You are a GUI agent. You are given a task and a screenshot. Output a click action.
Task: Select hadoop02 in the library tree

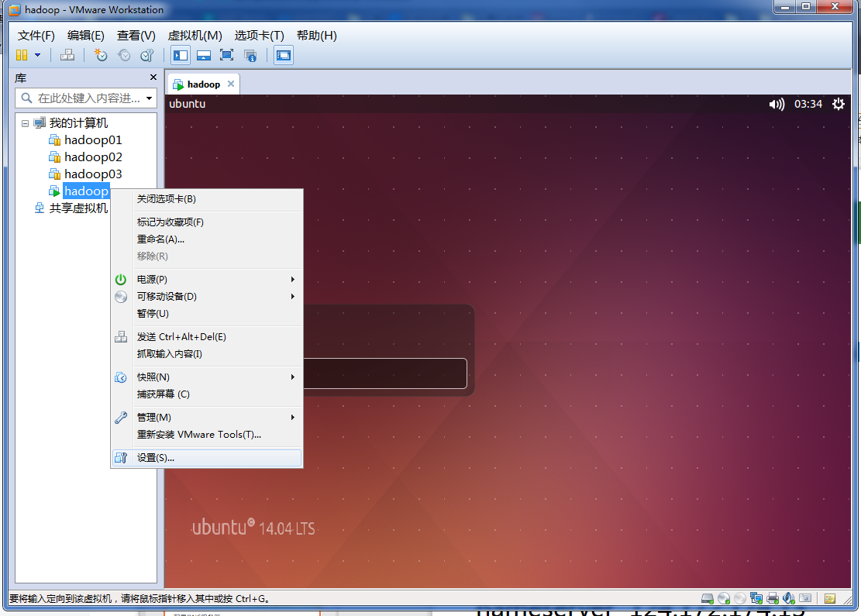(93, 157)
